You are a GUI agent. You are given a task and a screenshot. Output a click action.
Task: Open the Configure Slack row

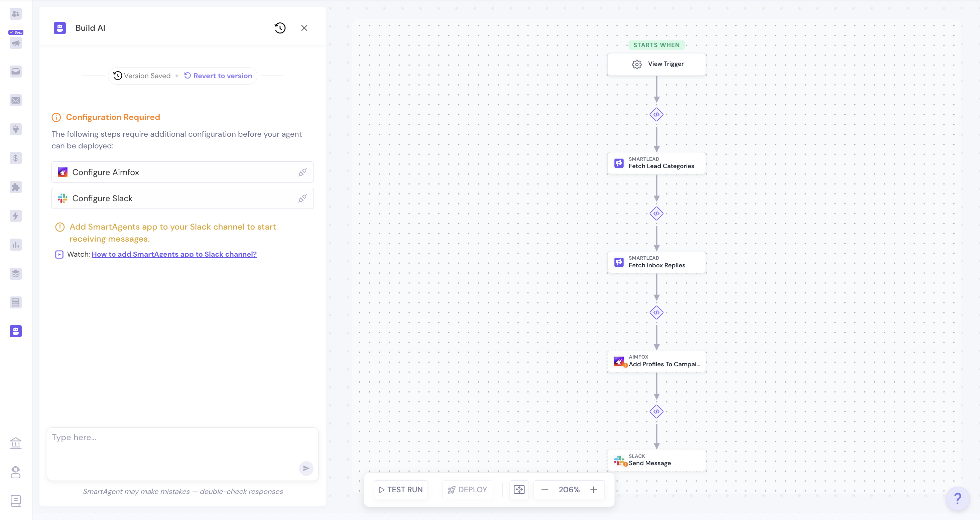182,199
